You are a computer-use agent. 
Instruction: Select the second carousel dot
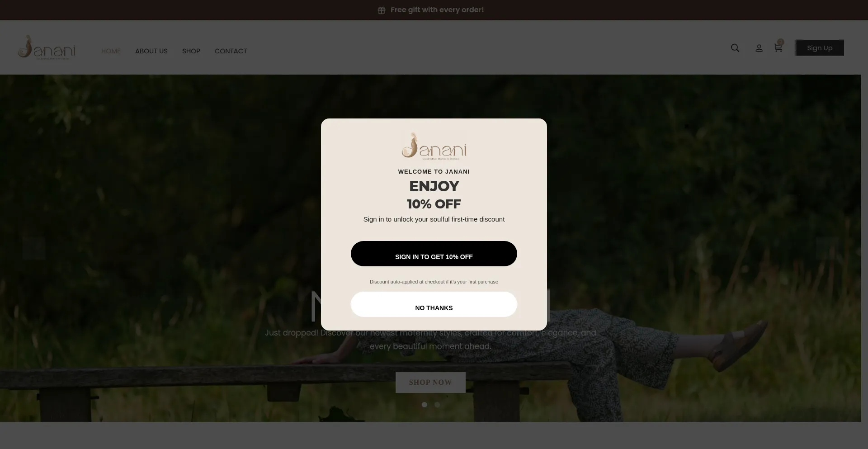(x=437, y=405)
